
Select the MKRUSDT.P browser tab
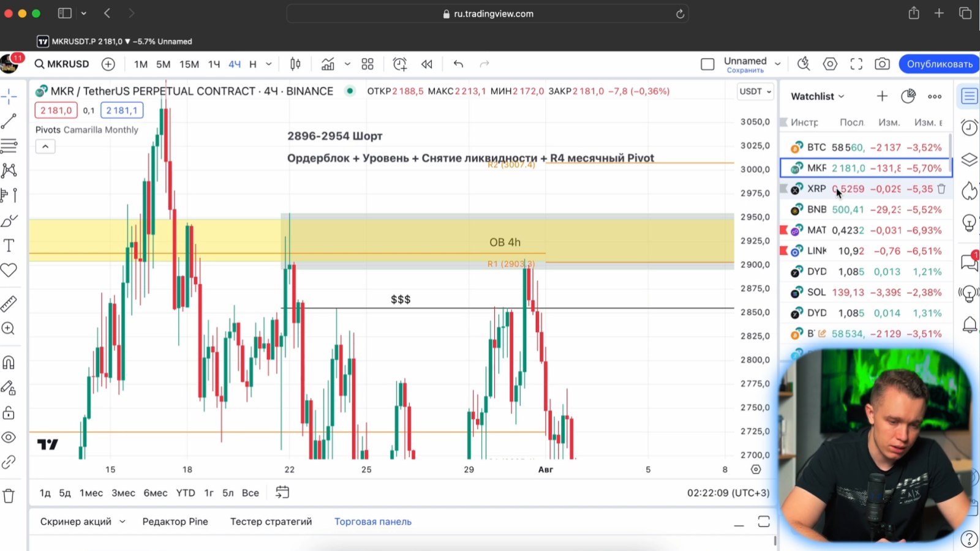coord(115,42)
